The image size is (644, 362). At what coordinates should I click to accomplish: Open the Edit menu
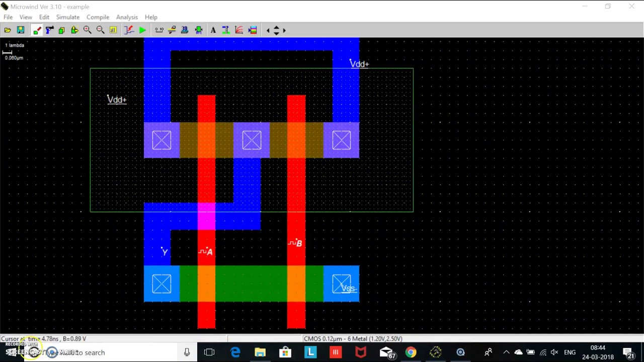[44, 17]
